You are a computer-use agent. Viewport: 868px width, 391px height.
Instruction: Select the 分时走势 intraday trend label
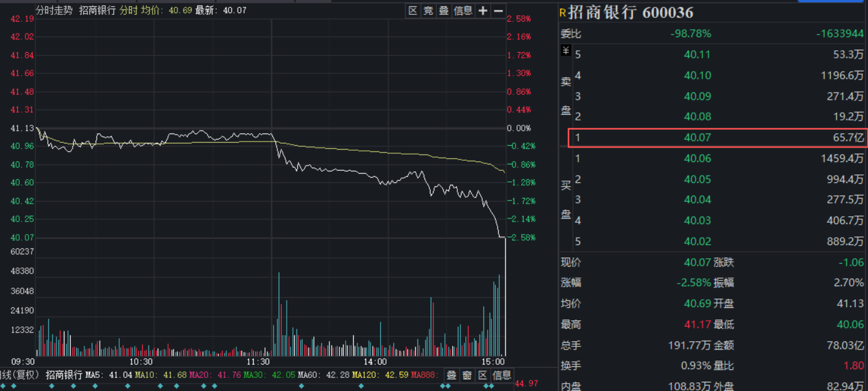(x=54, y=11)
